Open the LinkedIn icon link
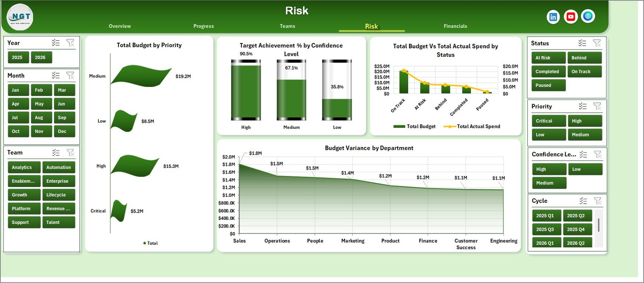This screenshot has height=283, width=644. [553, 17]
